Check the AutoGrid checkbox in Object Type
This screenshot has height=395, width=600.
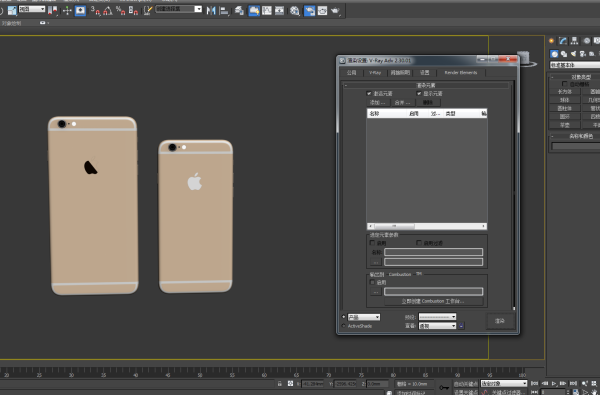click(x=564, y=83)
